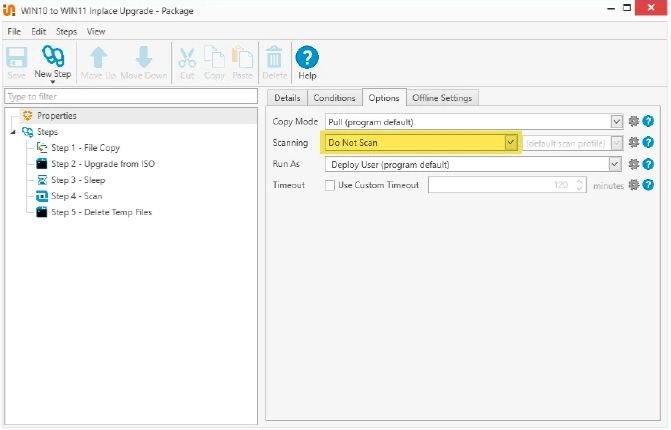Image resolution: width=671 pixels, height=430 pixels.
Task: Switch to the Details tab
Action: (287, 98)
